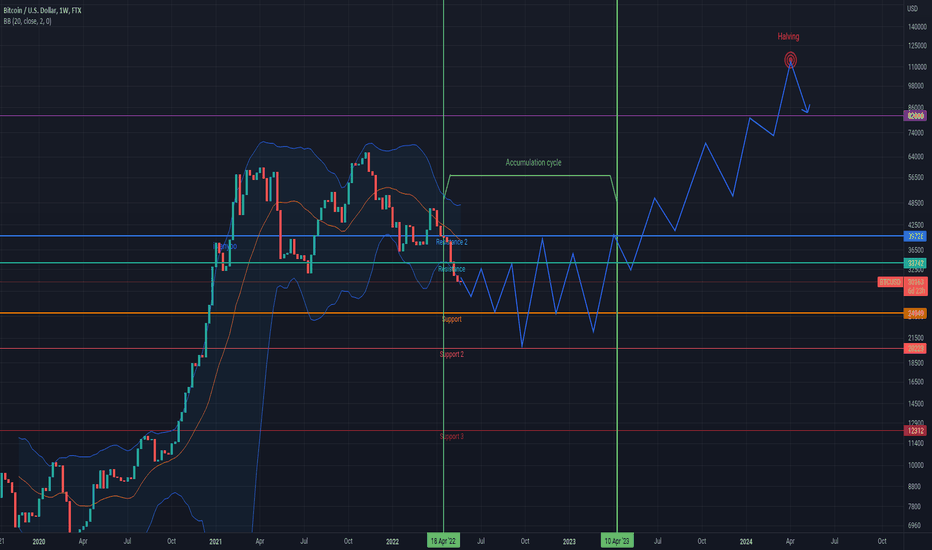Viewport: 932px width, 550px height.
Task: Click the Resistance 2 label
Action: [x=452, y=242]
